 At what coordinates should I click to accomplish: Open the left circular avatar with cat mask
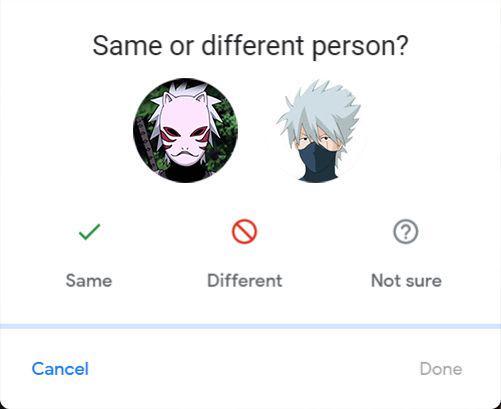pyautogui.click(x=186, y=130)
